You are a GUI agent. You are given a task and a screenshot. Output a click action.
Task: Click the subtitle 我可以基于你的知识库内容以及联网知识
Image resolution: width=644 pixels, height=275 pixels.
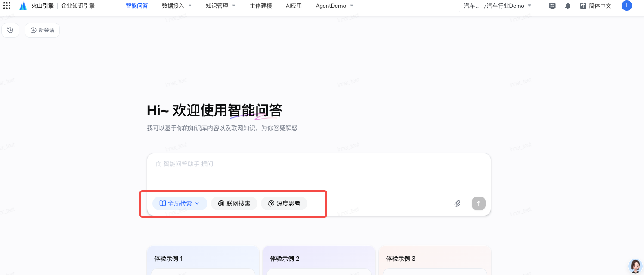point(222,128)
